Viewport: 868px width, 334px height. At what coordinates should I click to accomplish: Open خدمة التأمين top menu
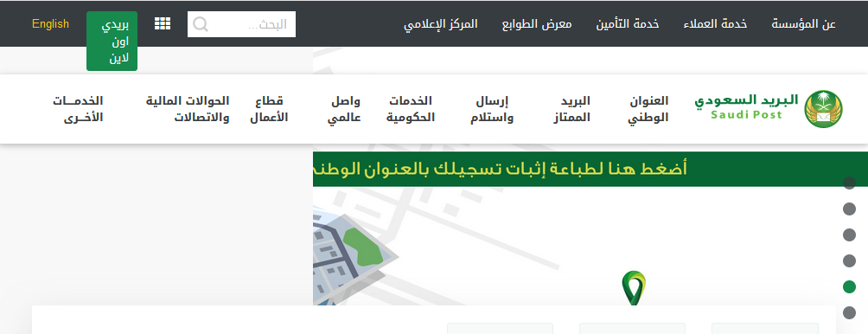(x=627, y=24)
